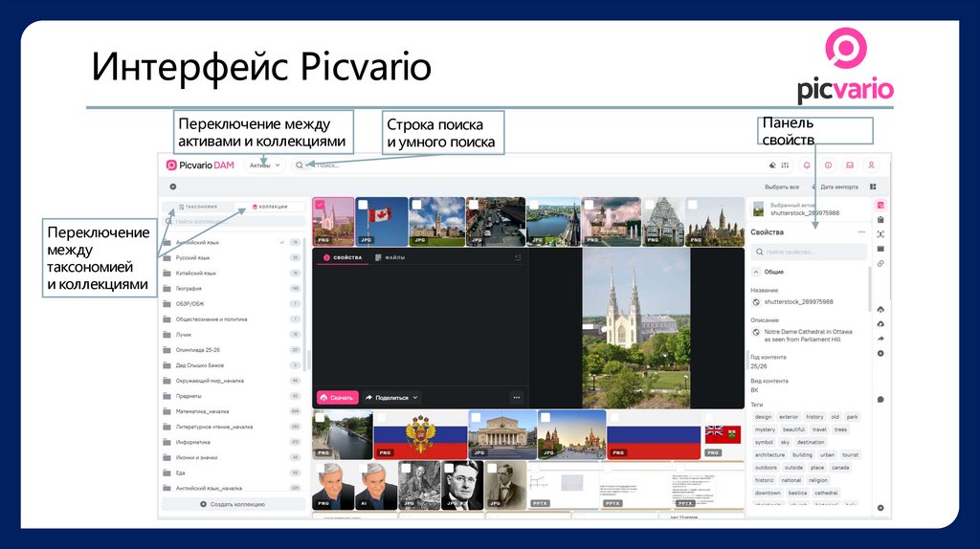Click the paint bucket icon in header
Viewport: 980px width, 549px height.
[x=772, y=165]
